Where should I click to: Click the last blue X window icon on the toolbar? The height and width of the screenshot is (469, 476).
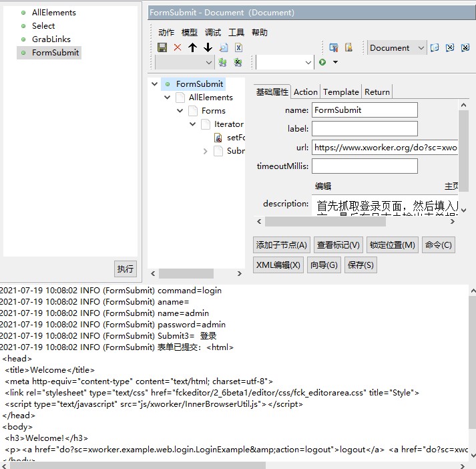[x=465, y=47]
